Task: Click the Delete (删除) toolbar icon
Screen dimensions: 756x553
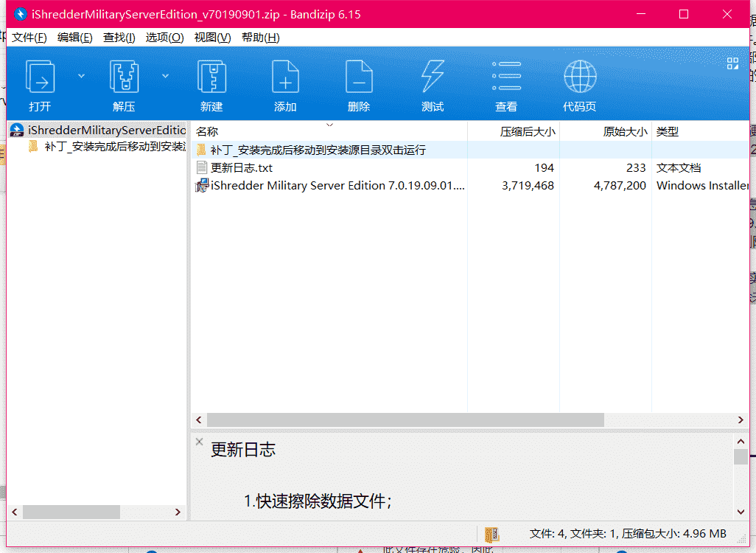Action: 359,77
